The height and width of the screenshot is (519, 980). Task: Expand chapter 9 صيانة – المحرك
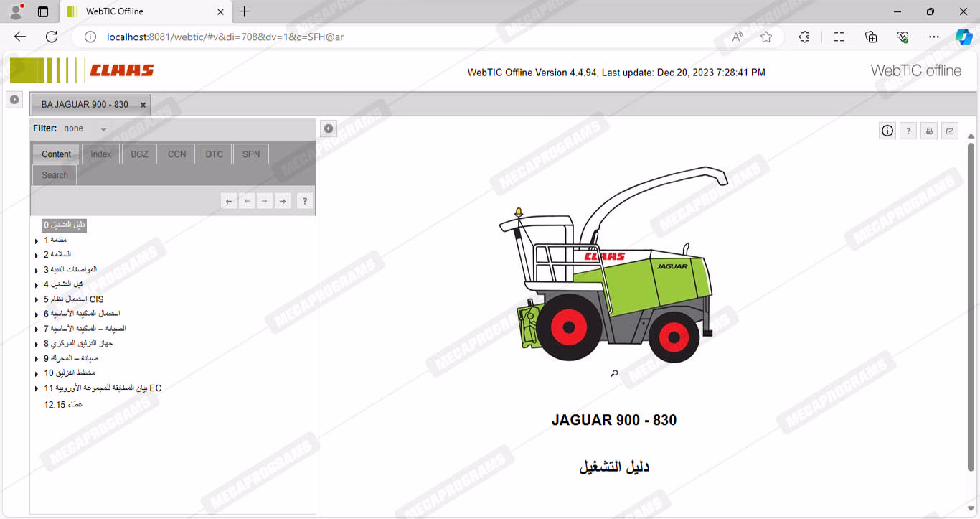tap(37, 359)
